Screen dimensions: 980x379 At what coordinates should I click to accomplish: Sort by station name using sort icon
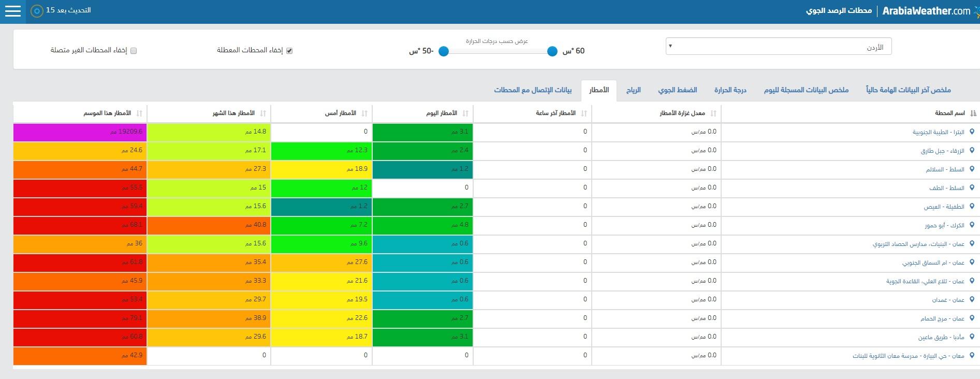coord(973,113)
